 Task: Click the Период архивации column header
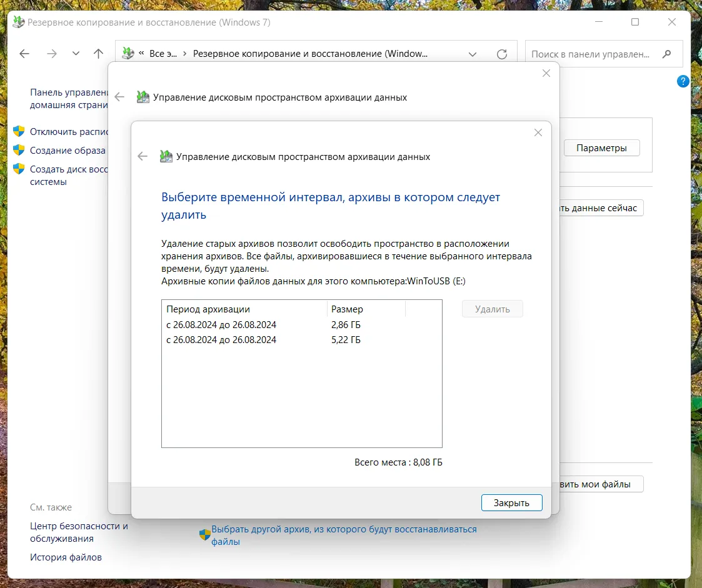click(x=244, y=309)
